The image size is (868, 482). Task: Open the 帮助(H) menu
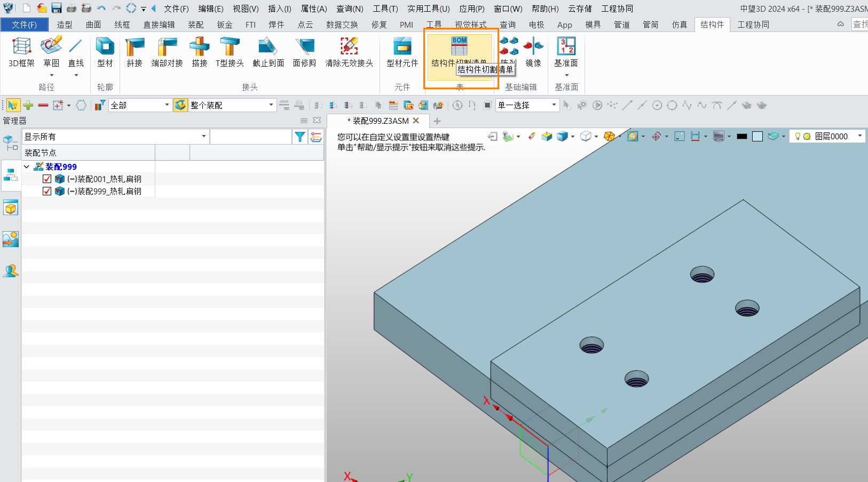tap(545, 9)
